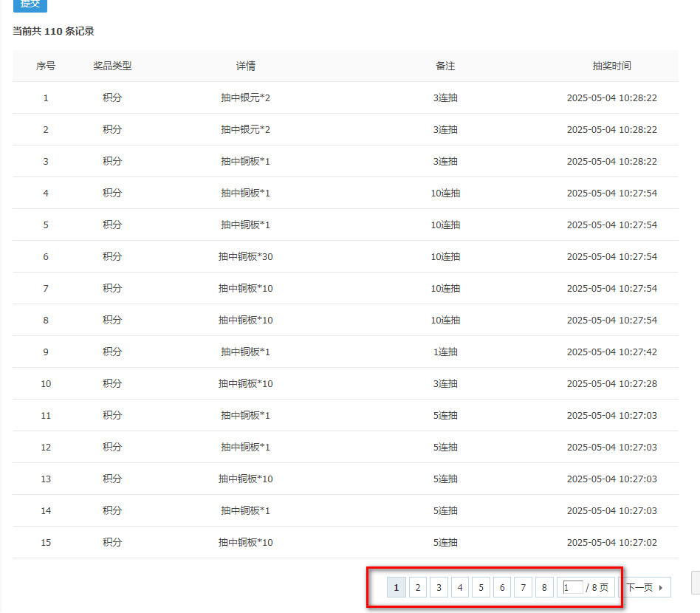Click 10连抽 remark in row 6
This screenshot has height=613, width=700.
click(445, 257)
